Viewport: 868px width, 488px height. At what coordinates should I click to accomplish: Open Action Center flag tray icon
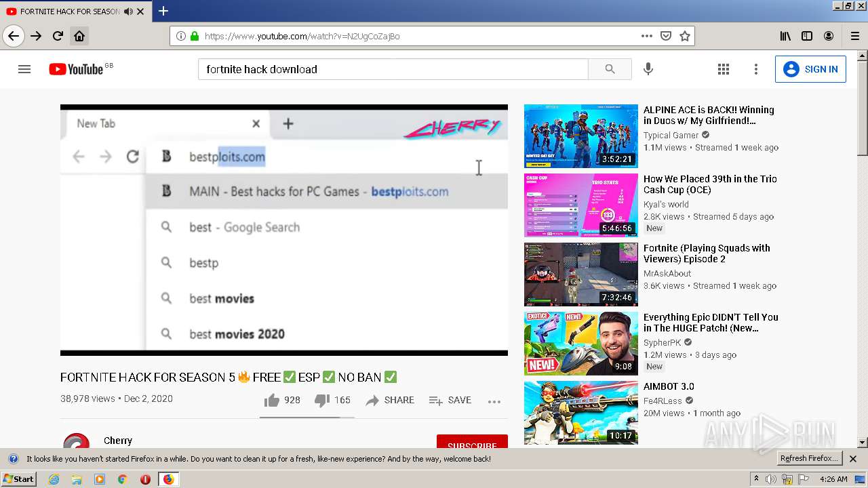pos(804,479)
